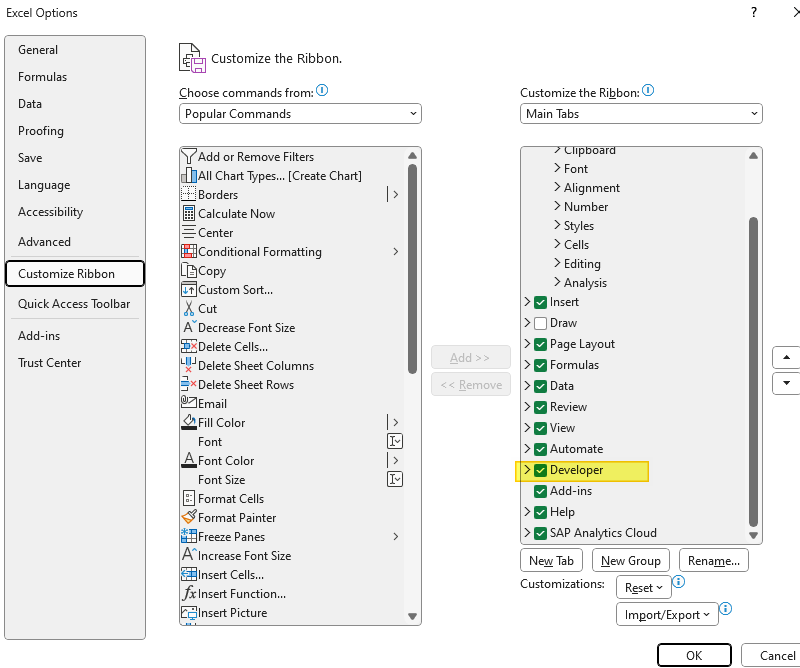This screenshot has height=668, width=800.
Task: Select the Email command icon
Action: pyautogui.click(x=189, y=403)
